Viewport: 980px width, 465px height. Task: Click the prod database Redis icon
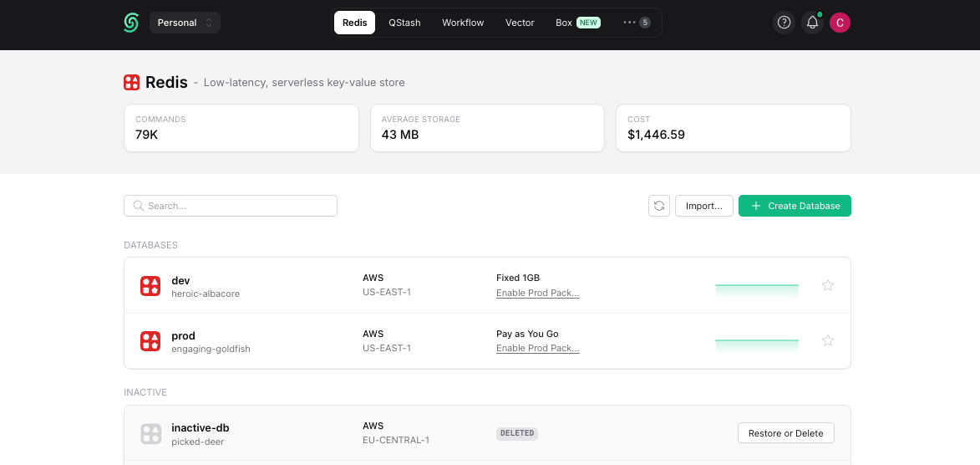150,341
